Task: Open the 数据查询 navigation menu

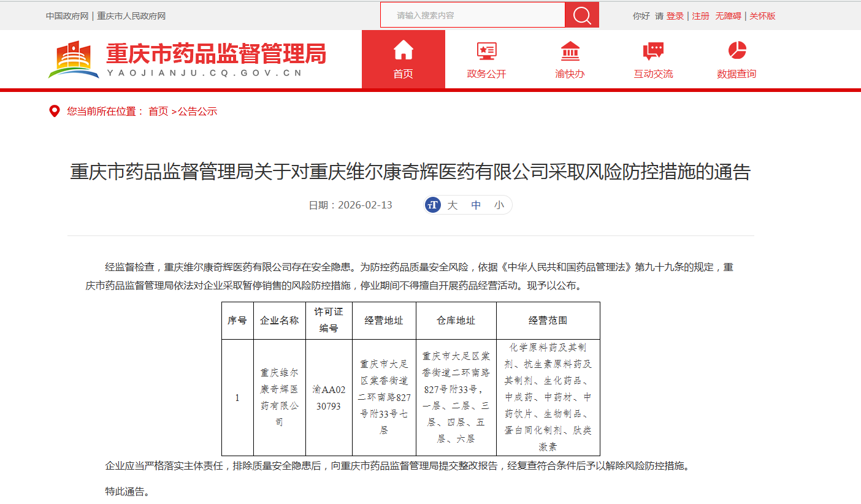Action: click(737, 74)
